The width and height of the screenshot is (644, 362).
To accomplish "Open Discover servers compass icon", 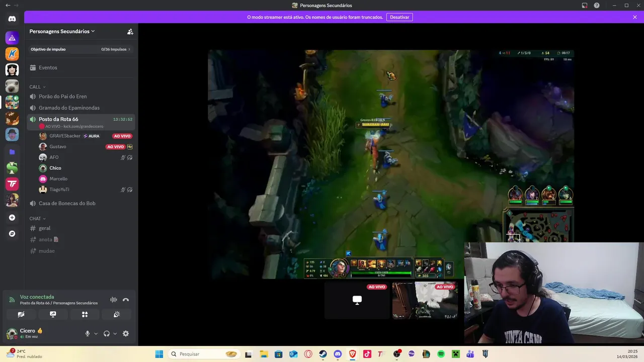I will 12,234.
